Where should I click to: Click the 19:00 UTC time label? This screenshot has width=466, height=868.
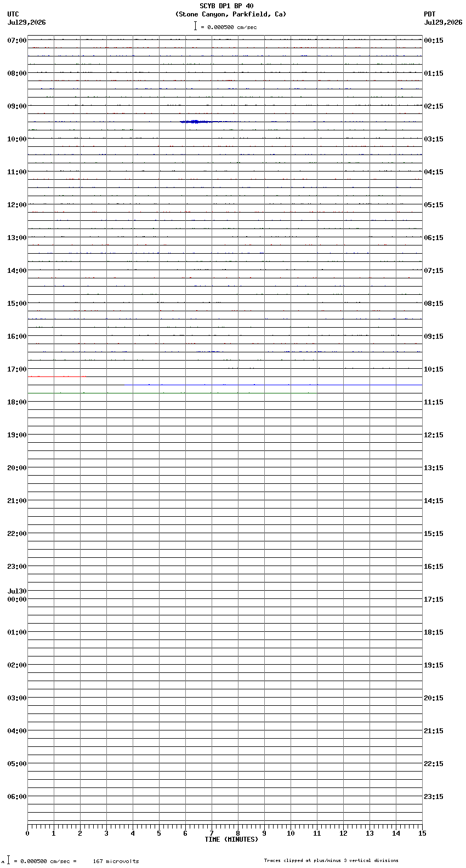click(x=17, y=435)
